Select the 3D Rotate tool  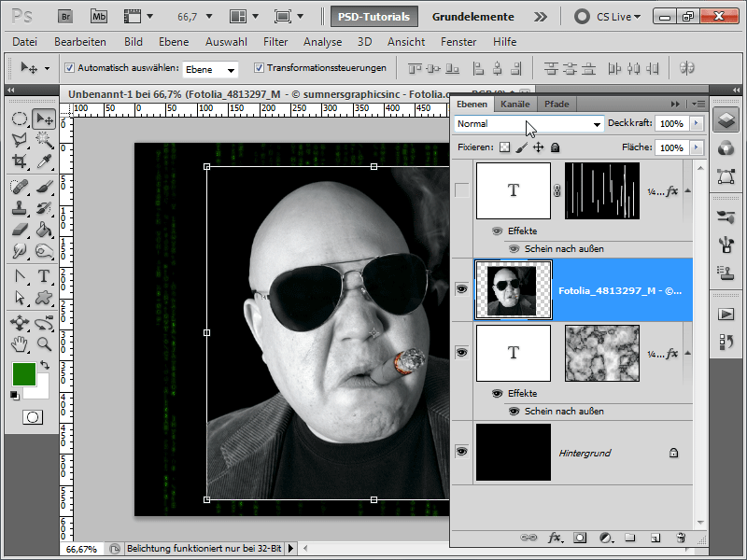[x=19, y=323]
